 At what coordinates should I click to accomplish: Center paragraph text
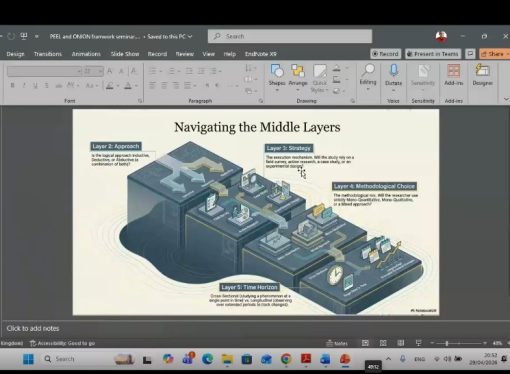164,85
